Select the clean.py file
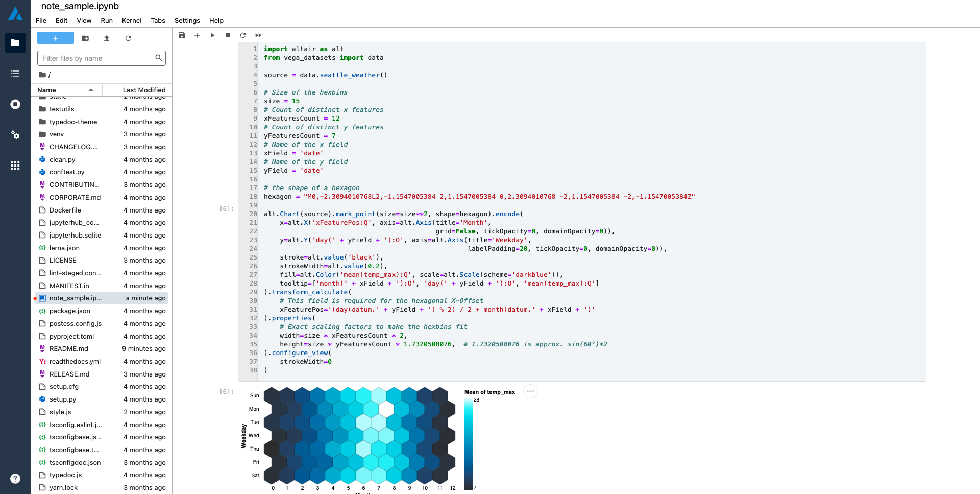Screen dimensions: 980x494 click(102, 160)
